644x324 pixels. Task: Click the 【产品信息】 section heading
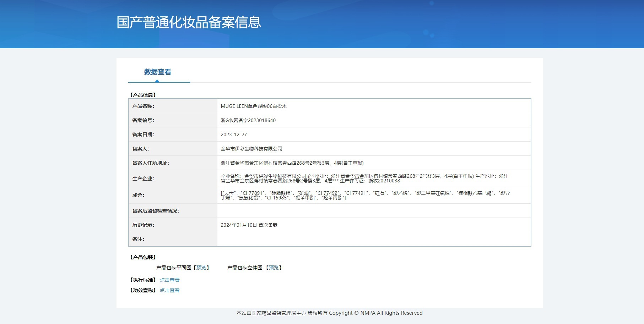pos(143,95)
